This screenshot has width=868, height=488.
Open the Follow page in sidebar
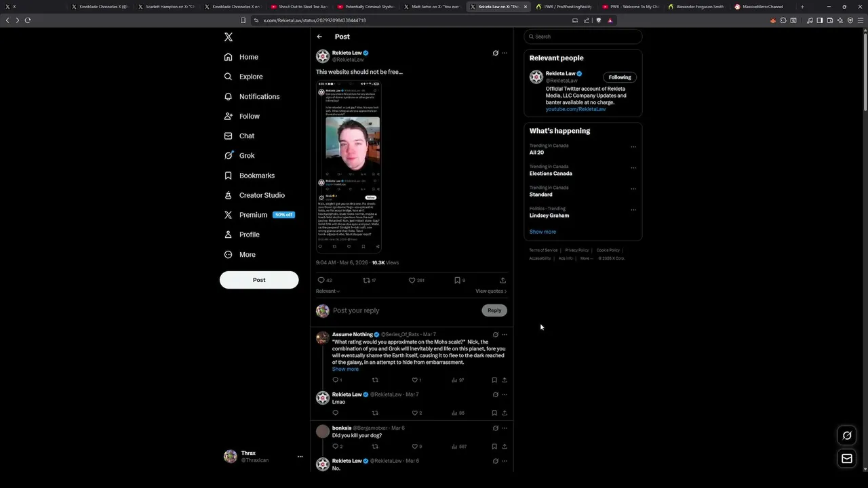click(x=242, y=116)
